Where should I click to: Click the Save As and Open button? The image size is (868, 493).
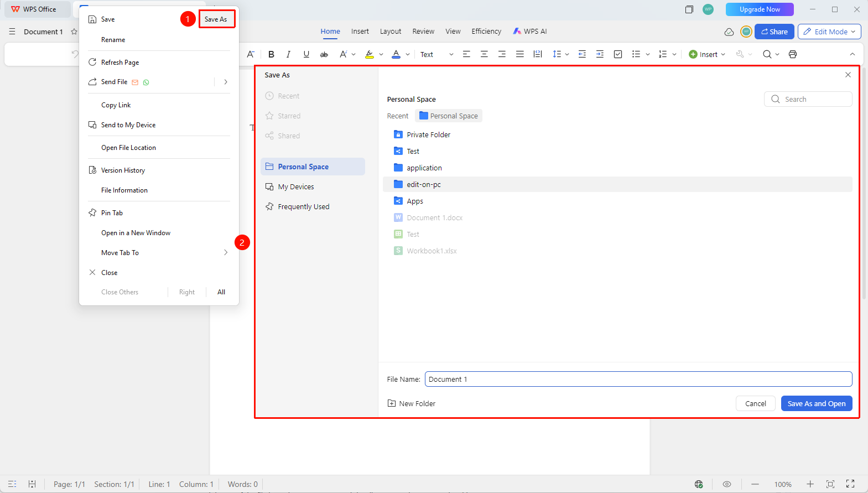(x=817, y=403)
